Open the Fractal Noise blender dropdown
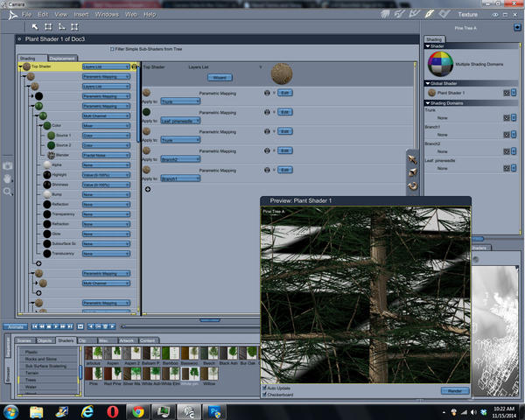Screen dimensions: 525x420 point(106,155)
